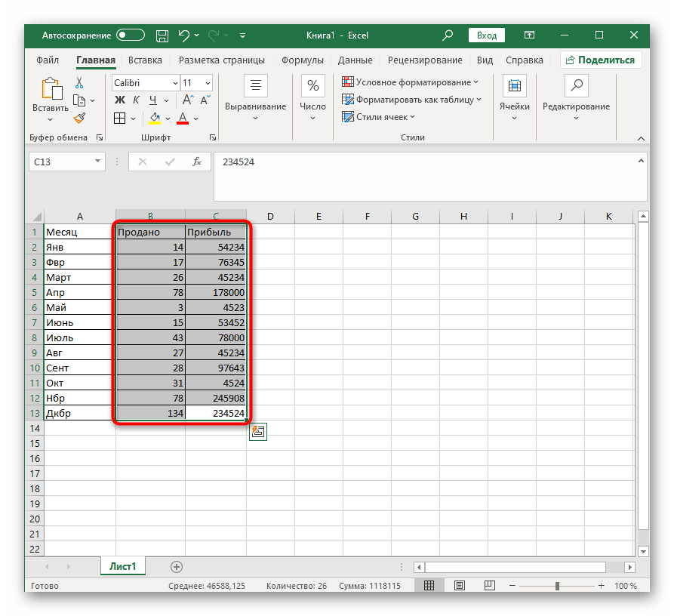674x616 pixels.
Task: Click the Name Box showing C13
Action: click(60, 162)
